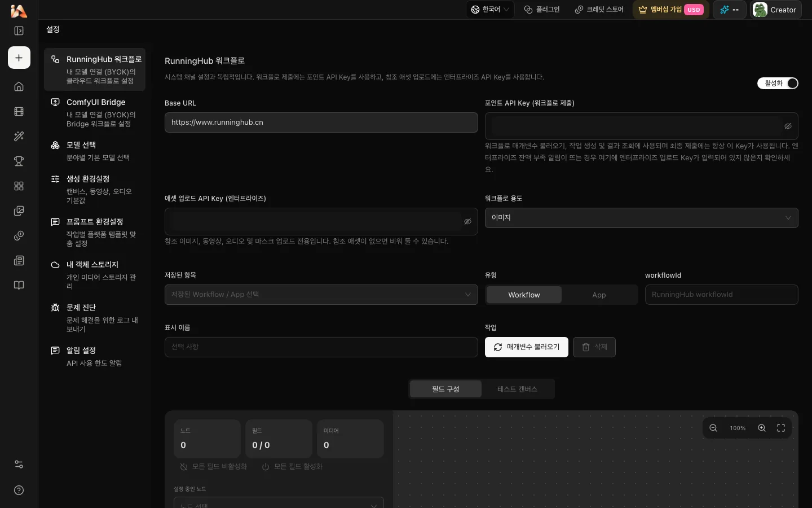Screen dimensions: 812x508
Task: Click the Base URL input field
Action: 321,122
